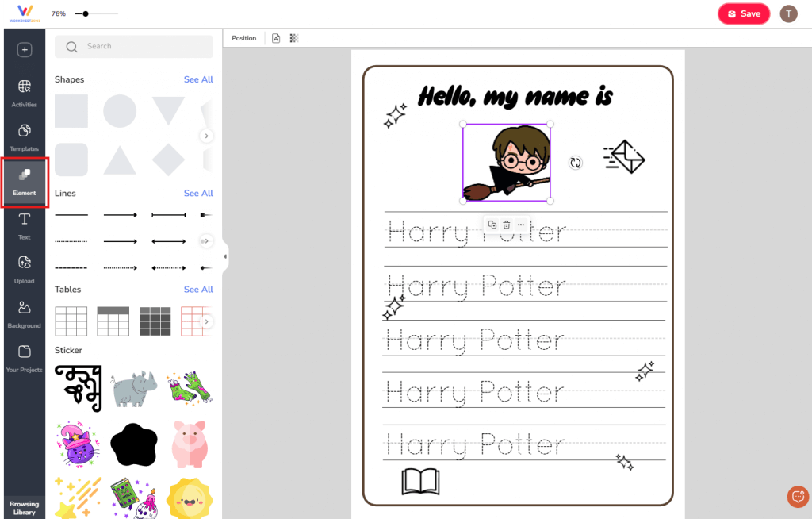
Task: Add the pink pig sticker
Action: [x=190, y=444]
